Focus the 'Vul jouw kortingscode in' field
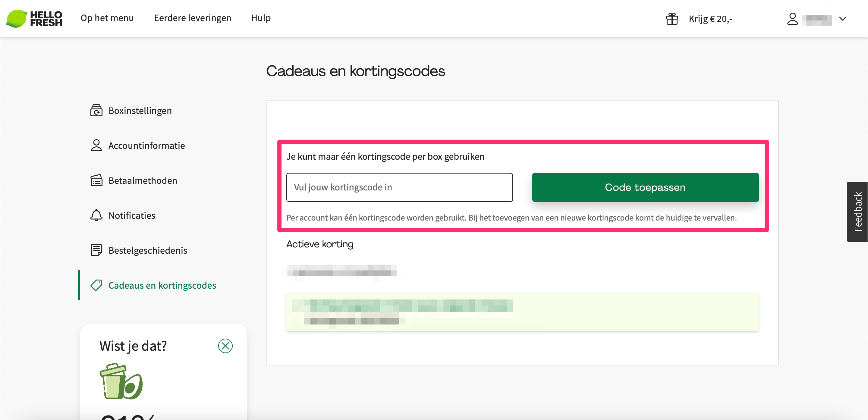This screenshot has width=868, height=420. click(399, 187)
